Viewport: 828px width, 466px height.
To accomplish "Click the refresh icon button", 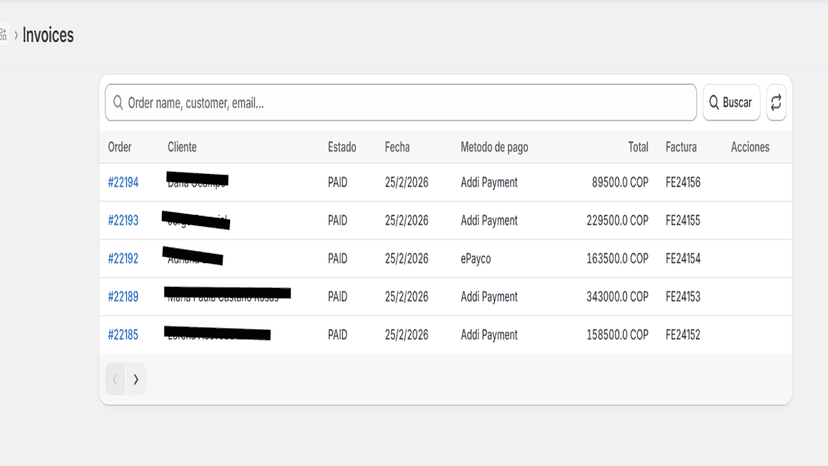I will 776,102.
